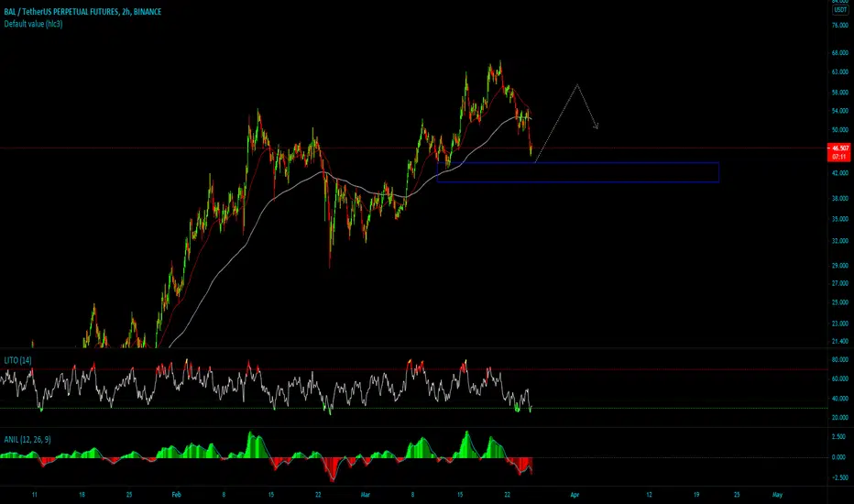Click the 50.000 price scale label
Viewport: 854px width, 504px height.
(x=840, y=130)
